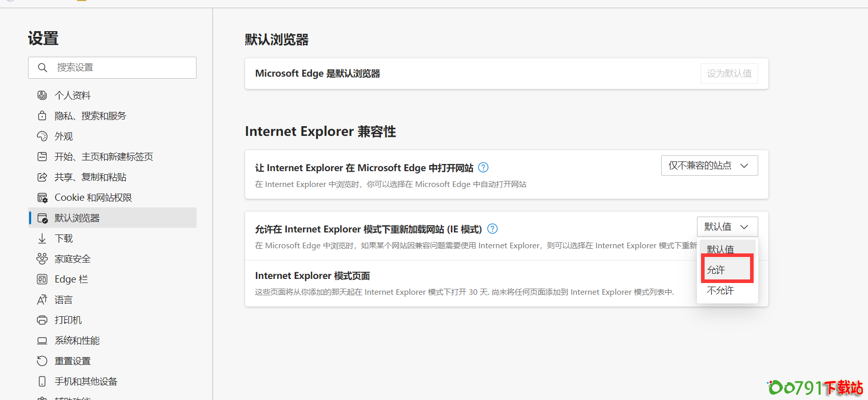Go to 系统和性能 settings
This screenshot has width=868, height=400.
pos(77,341)
